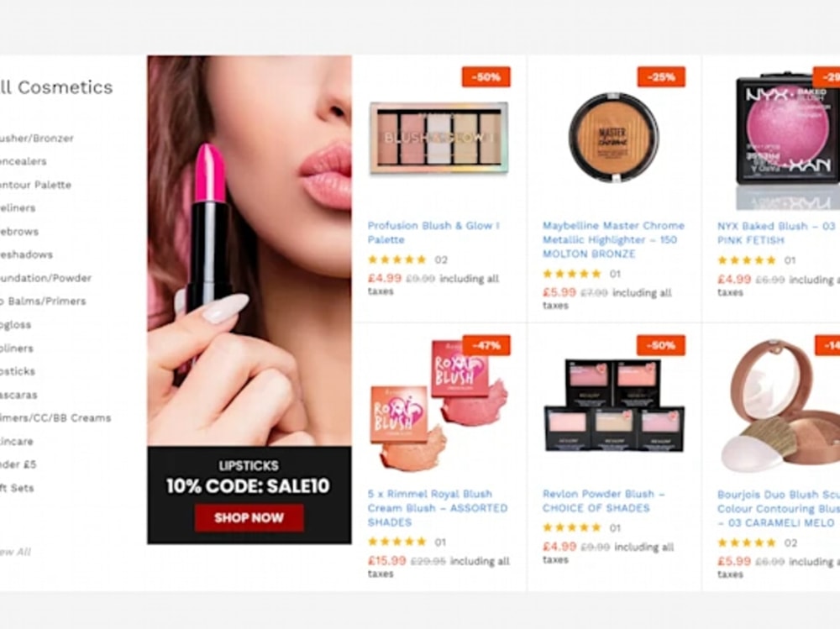
Task: Click View All link below categories
Action: coord(15,552)
